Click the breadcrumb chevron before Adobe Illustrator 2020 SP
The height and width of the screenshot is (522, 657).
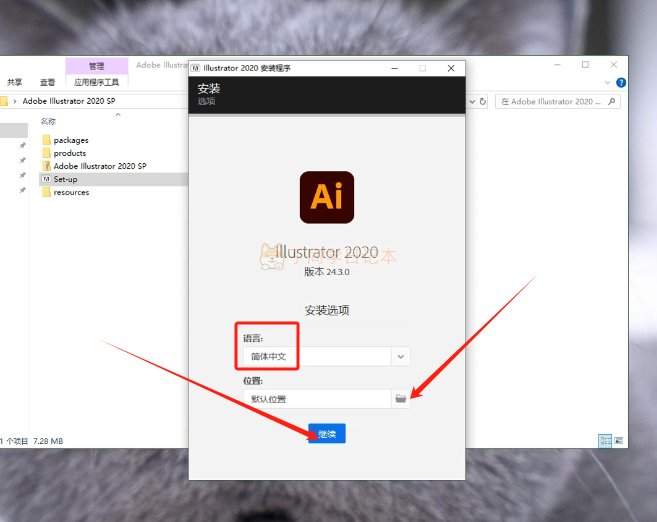(15, 101)
